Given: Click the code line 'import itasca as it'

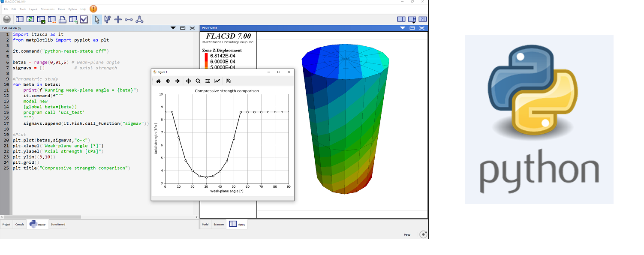Looking at the screenshot, I should tap(38, 34).
